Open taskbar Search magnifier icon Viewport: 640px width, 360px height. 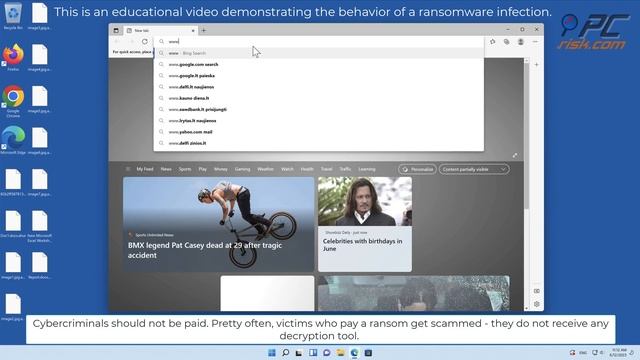286,353
